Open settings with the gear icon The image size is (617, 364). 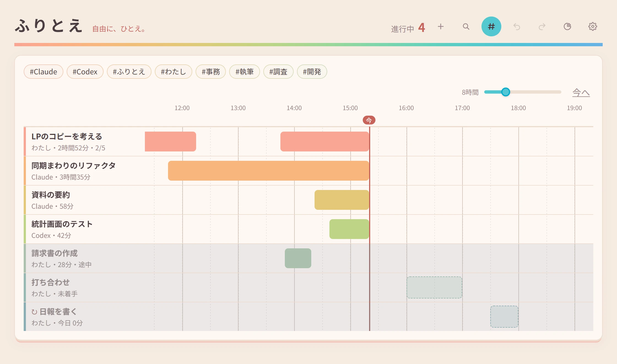point(593,26)
